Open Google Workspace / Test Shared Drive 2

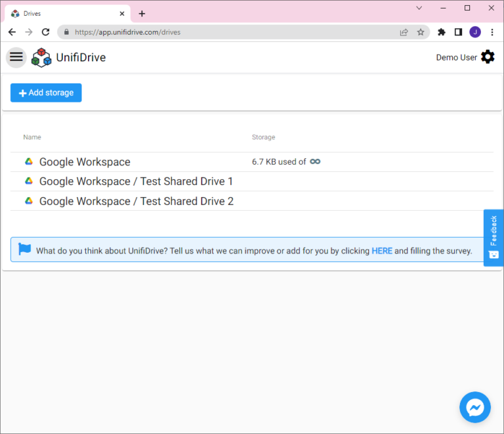point(136,202)
